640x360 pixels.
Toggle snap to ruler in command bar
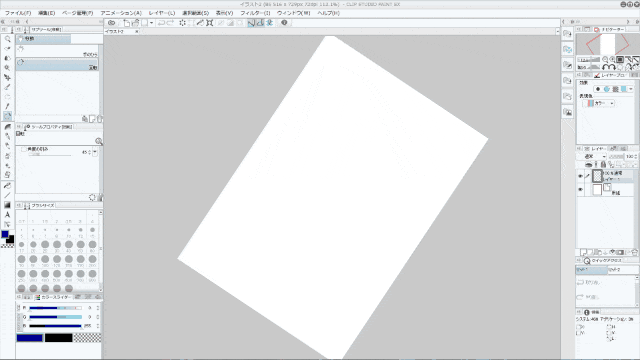pos(251,23)
